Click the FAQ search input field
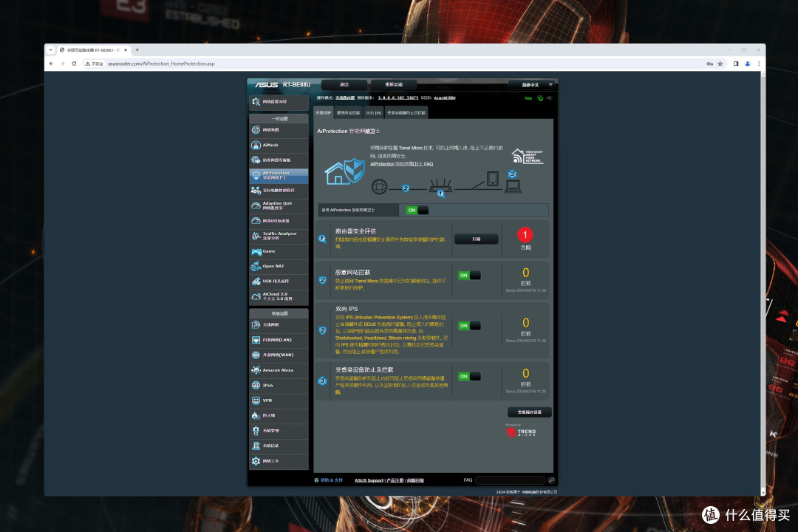 tap(510, 480)
